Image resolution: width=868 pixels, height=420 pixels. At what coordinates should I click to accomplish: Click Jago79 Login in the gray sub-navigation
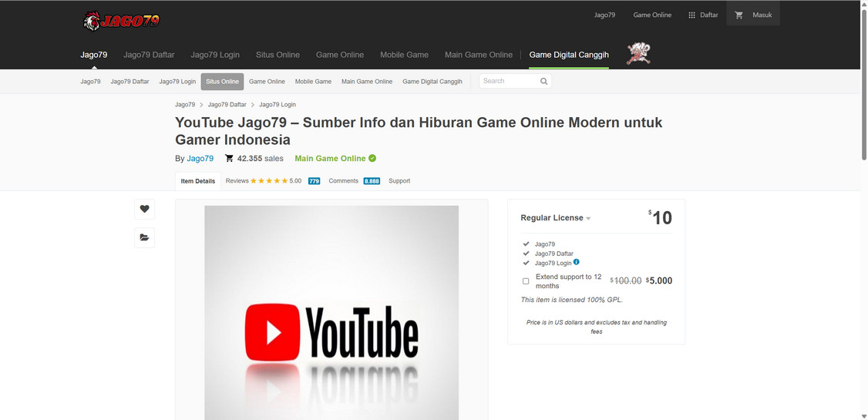pos(177,82)
